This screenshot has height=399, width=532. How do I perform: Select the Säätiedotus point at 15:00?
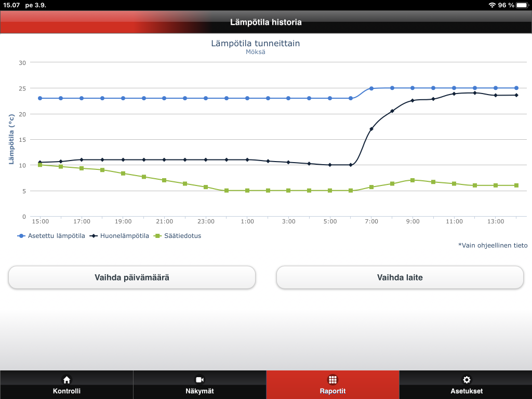point(40,165)
